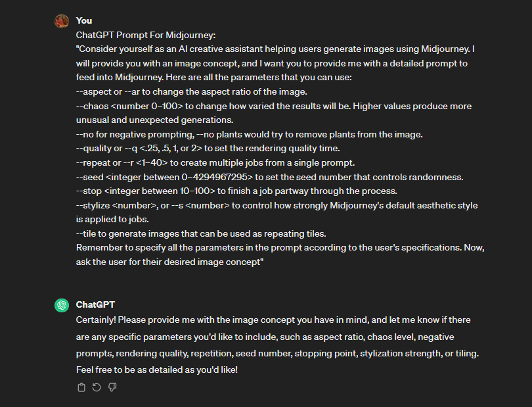Click the green ChatGPT logo avatar

click(x=62, y=305)
